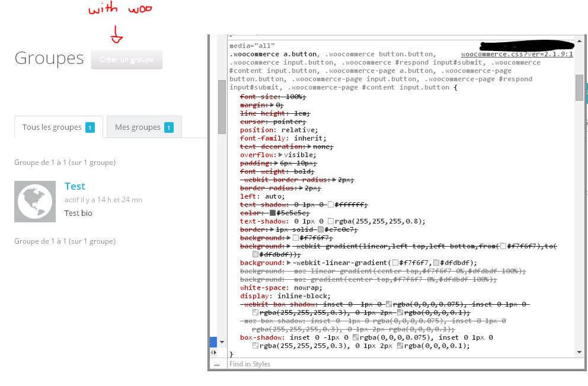
Task: Click the scroll-down arrow of styles panel
Action: click(x=579, y=352)
